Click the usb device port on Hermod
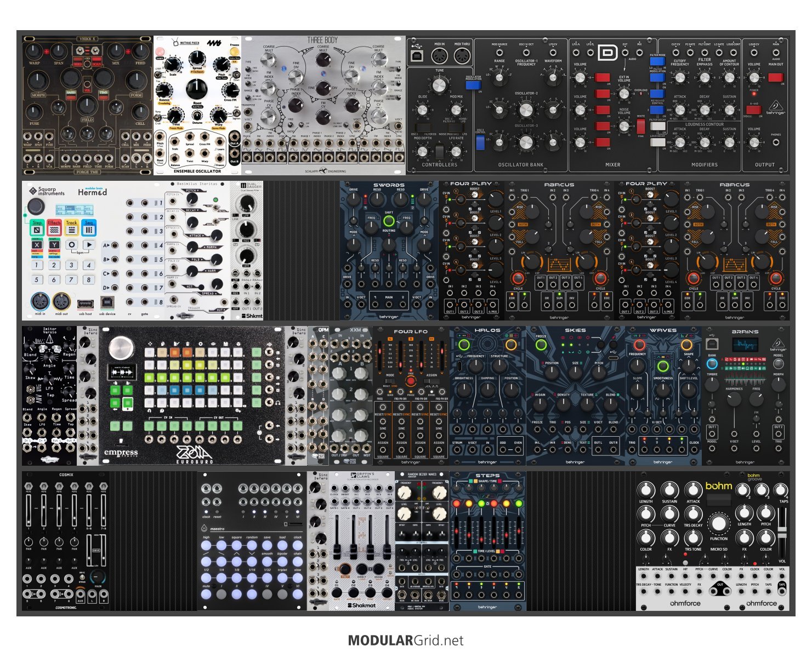Viewport: 812px width, 652px height. click(107, 302)
